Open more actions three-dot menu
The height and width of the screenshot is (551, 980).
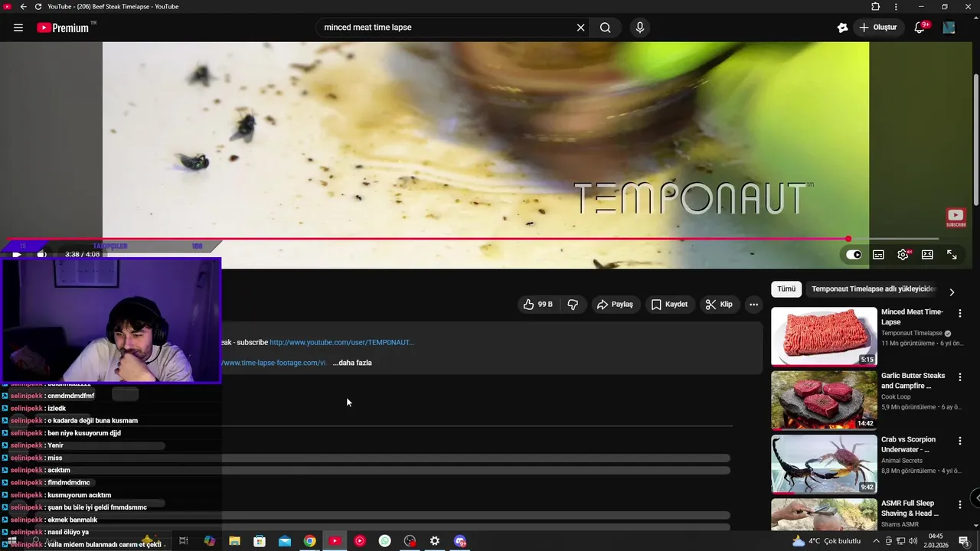point(753,305)
